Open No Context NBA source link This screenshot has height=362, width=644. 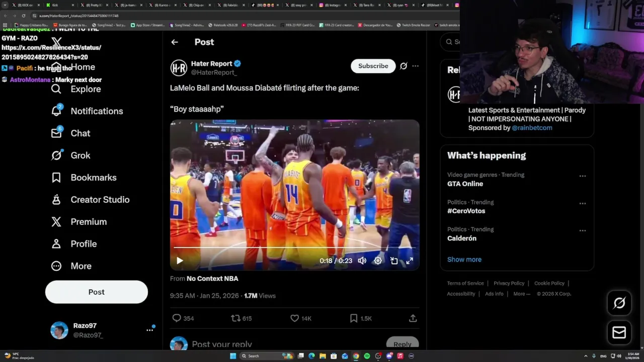(212, 279)
